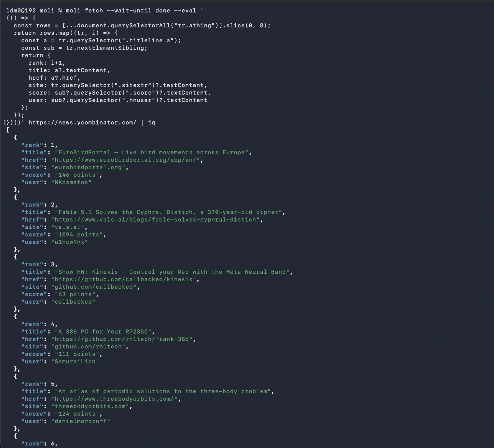Click the "moli fetch --wait-until done" command

tap(118, 11)
